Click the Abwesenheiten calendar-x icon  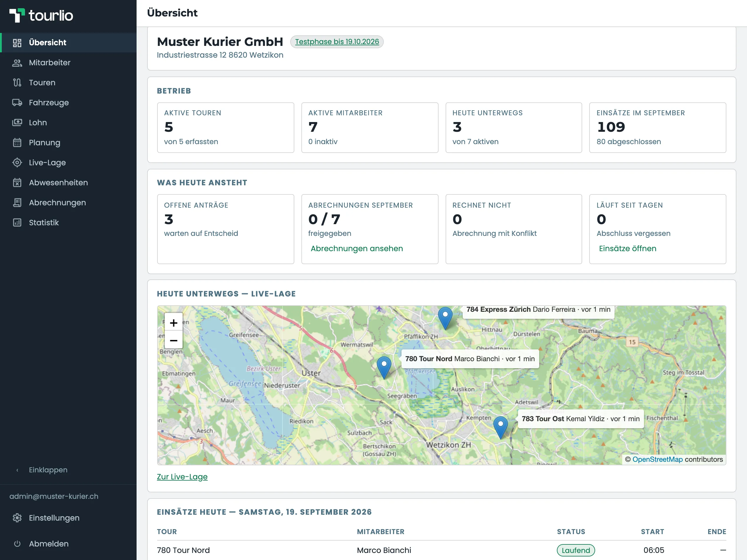pyautogui.click(x=17, y=183)
